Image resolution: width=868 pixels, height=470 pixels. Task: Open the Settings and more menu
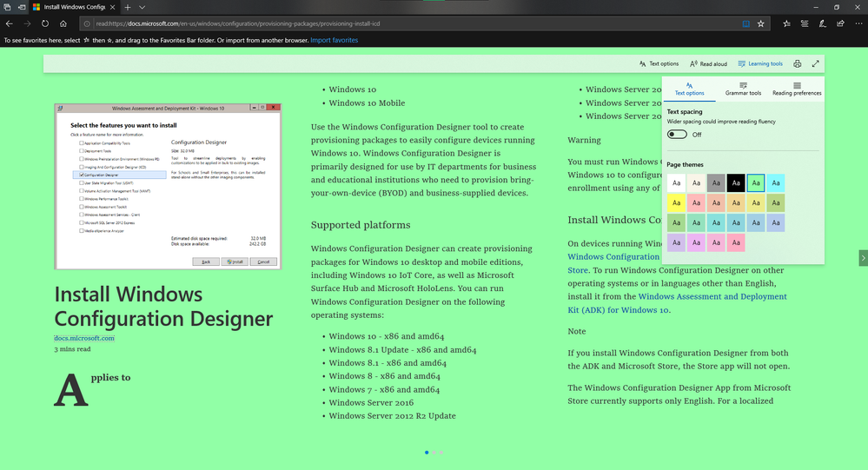tap(858, 23)
